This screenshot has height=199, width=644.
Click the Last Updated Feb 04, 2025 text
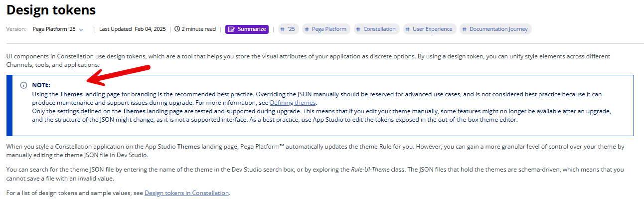(x=132, y=29)
